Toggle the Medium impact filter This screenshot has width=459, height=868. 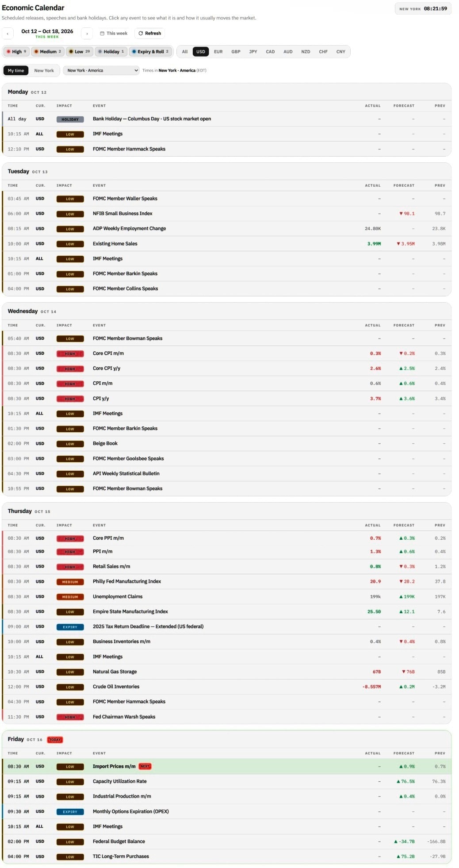pyautogui.click(x=48, y=52)
